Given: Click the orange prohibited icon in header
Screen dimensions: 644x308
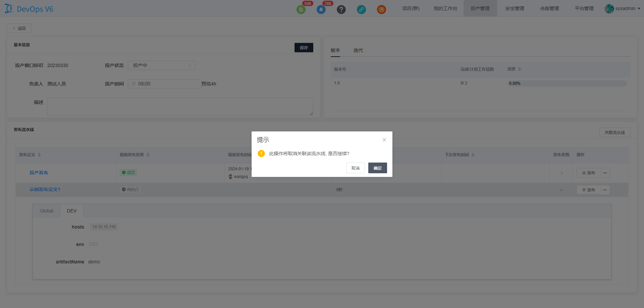Looking at the screenshot, I should tap(381, 9).
